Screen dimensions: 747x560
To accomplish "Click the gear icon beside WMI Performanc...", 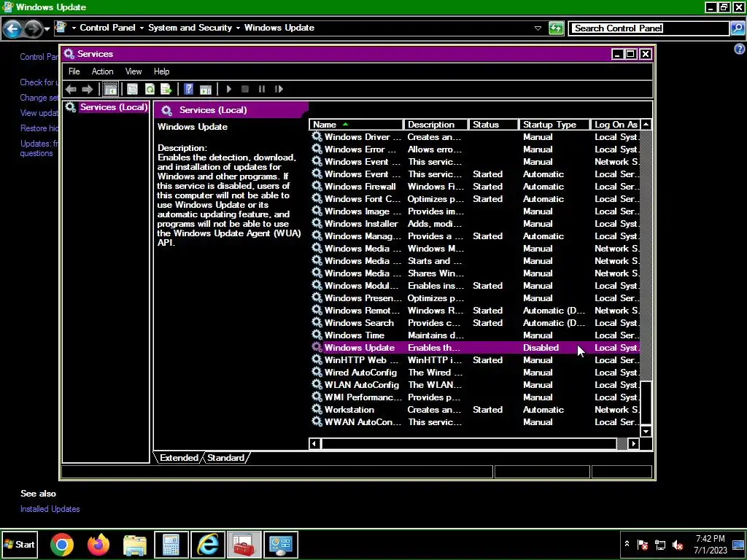I will [x=317, y=397].
